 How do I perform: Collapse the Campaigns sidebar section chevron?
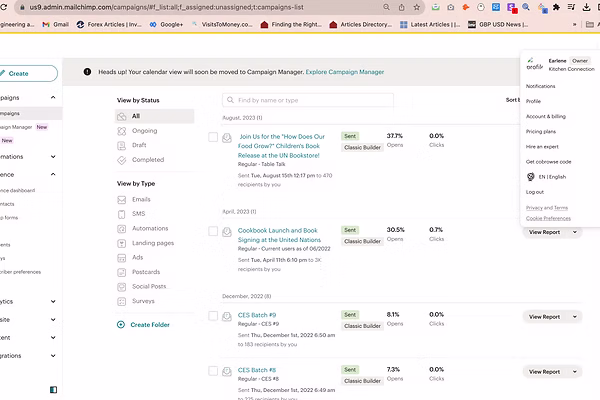(53, 98)
